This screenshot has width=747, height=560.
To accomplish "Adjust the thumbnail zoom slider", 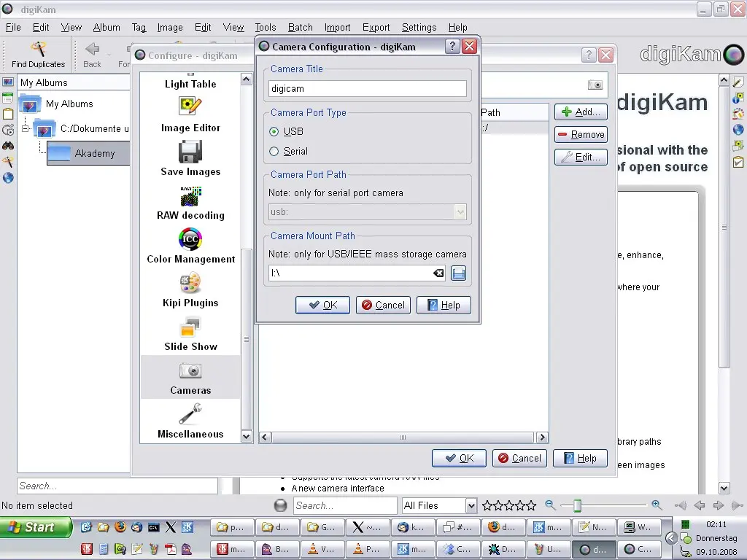I will [x=577, y=504].
